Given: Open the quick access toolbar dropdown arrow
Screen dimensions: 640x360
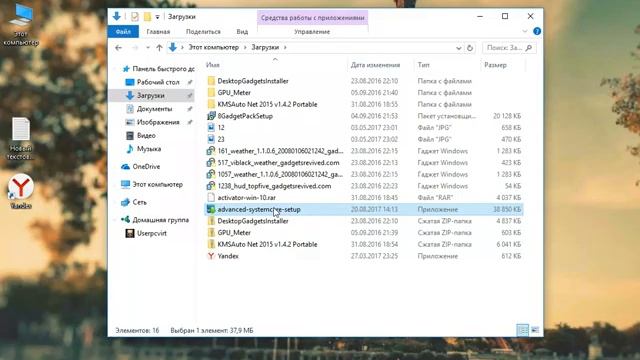Looking at the screenshot, I should click(157, 17).
